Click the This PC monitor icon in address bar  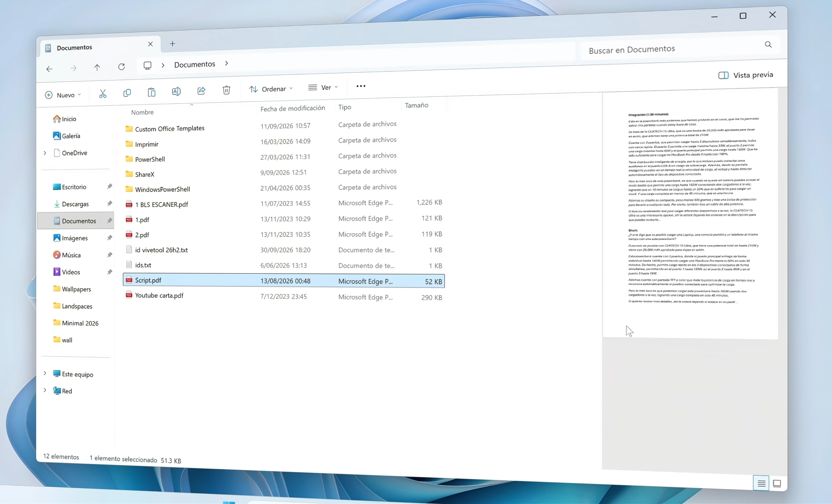coord(147,65)
